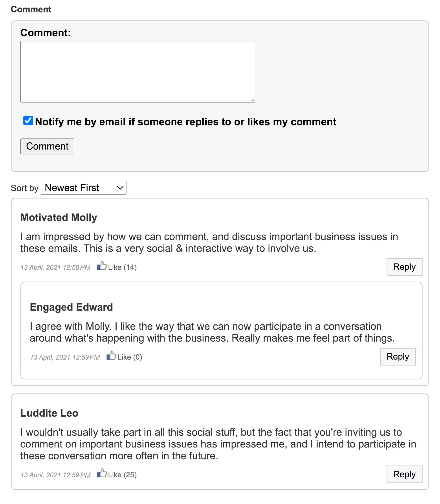
Task: Submit with the Comment button
Action: [47, 146]
